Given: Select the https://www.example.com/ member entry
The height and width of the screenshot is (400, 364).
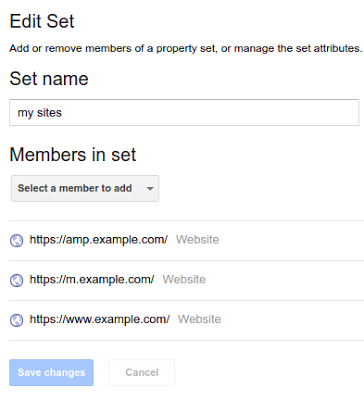Looking at the screenshot, I should pos(100,319).
